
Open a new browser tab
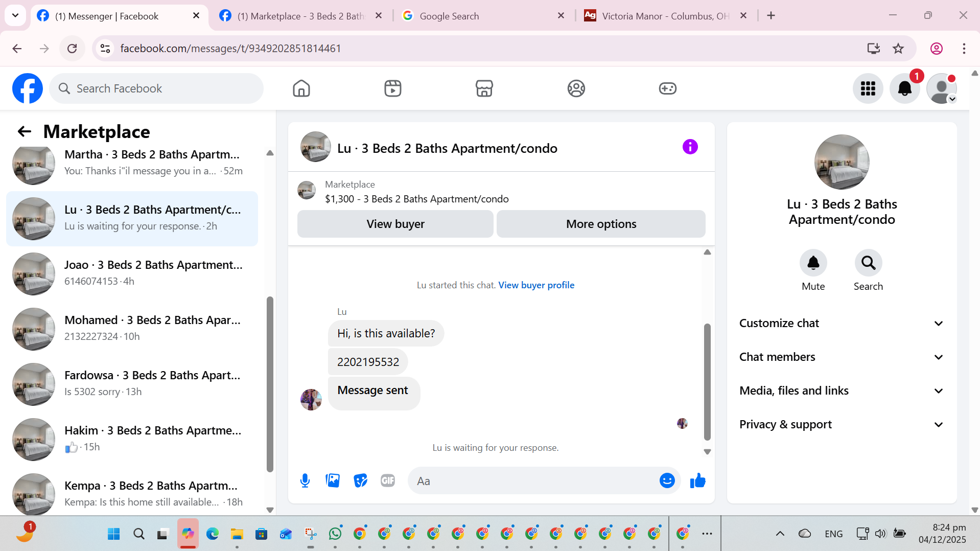771,16
